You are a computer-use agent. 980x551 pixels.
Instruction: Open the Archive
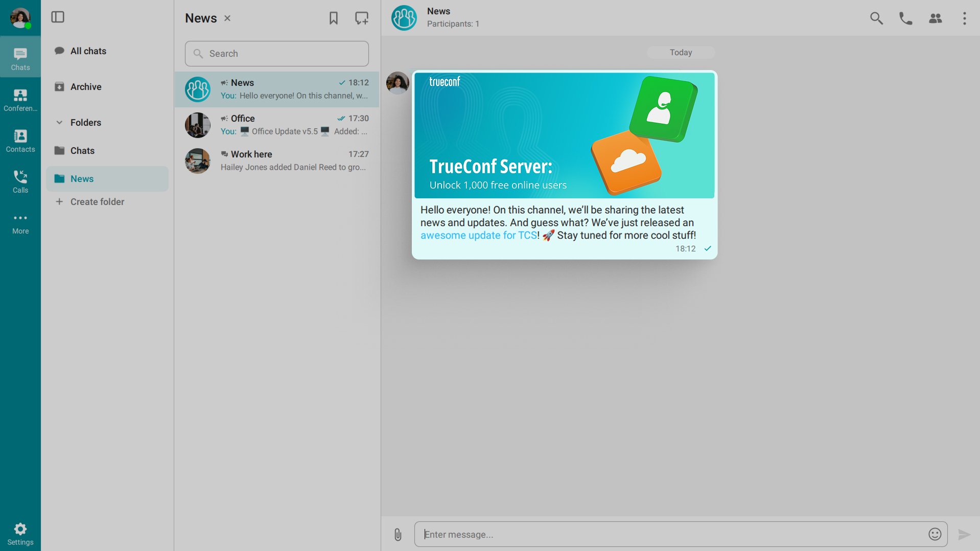click(x=107, y=87)
